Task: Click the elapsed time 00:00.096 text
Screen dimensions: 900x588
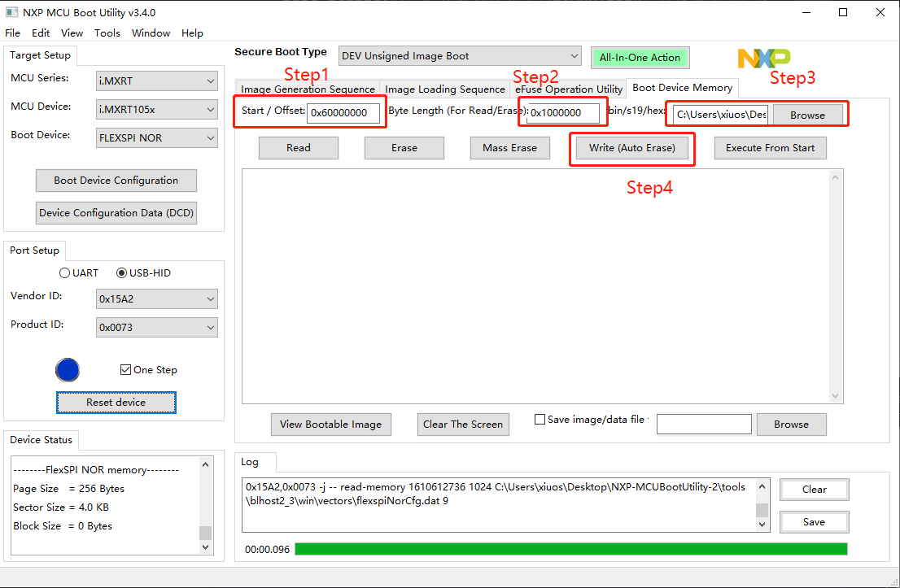Action: (x=268, y=550)
